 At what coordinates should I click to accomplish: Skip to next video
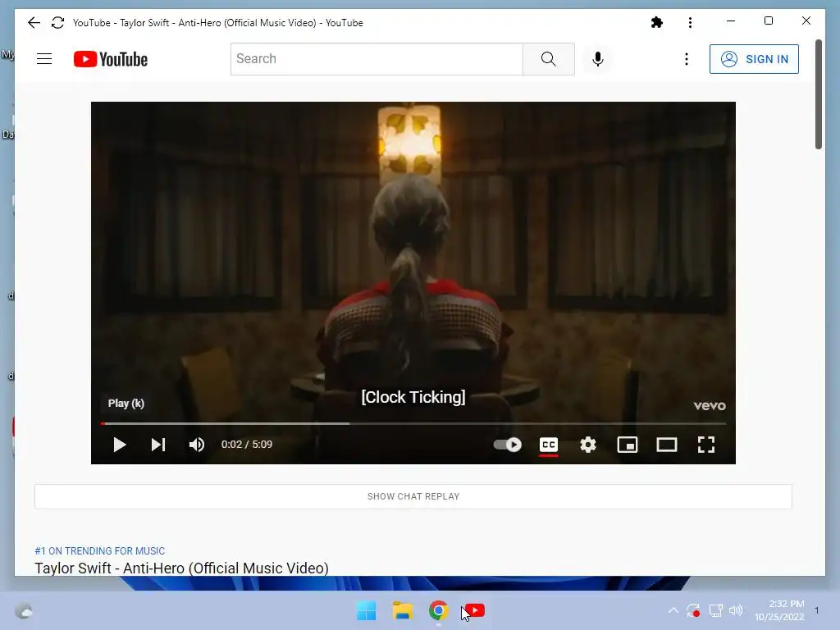coord(158,445)
